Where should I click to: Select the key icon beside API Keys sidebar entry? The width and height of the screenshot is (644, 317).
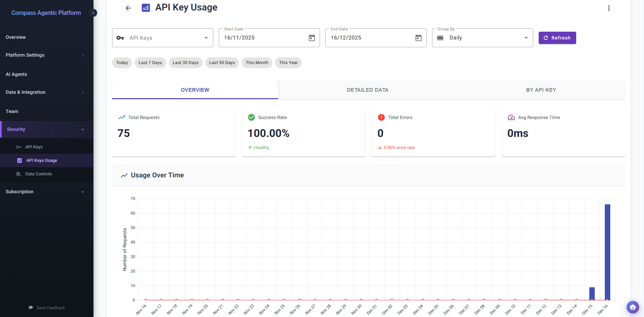18,147
